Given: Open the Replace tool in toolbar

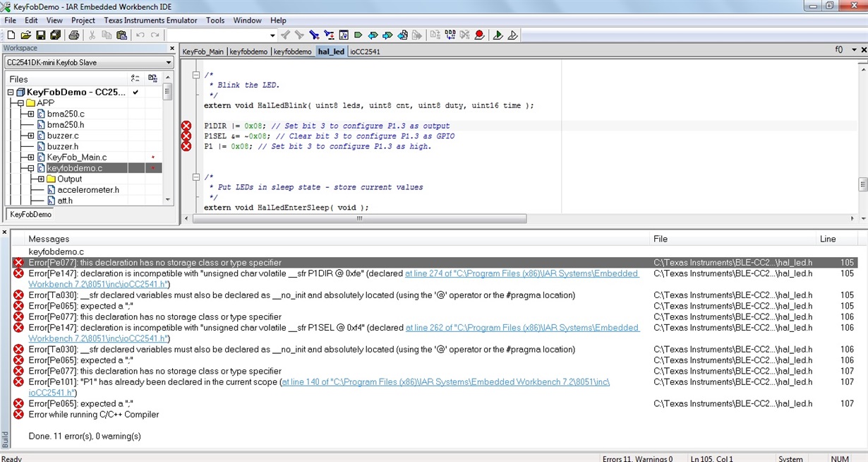Looking at the screenshot, I should pyautogui.click(x=328, y=35).
